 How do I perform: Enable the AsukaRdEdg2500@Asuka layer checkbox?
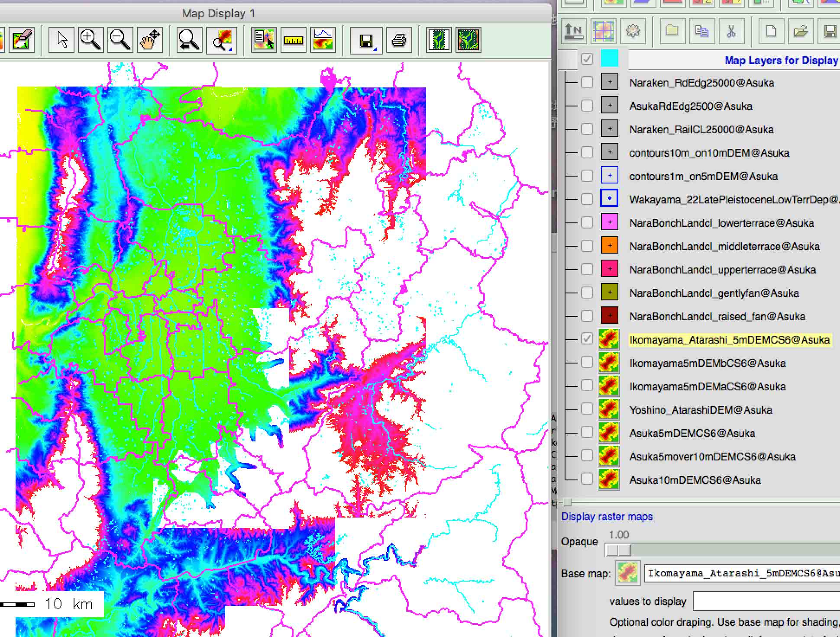pyautogui.click(x=587, y=106)
